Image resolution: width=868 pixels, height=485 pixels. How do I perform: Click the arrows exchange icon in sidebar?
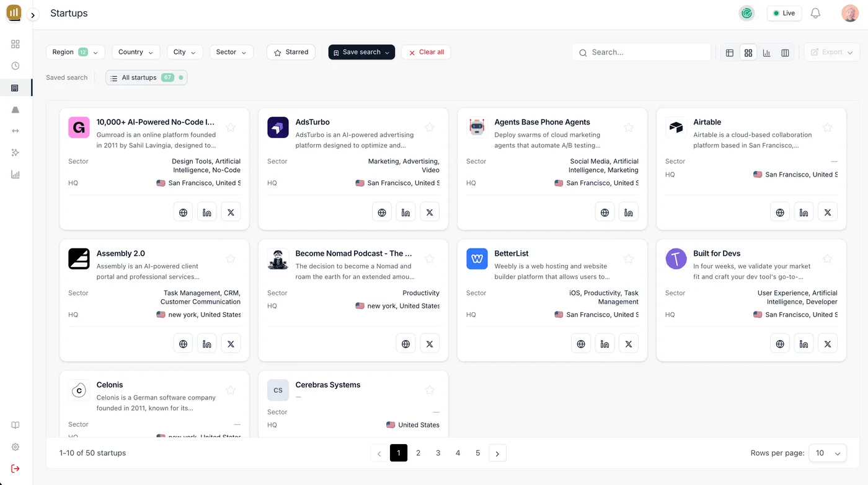click(15, 131)
